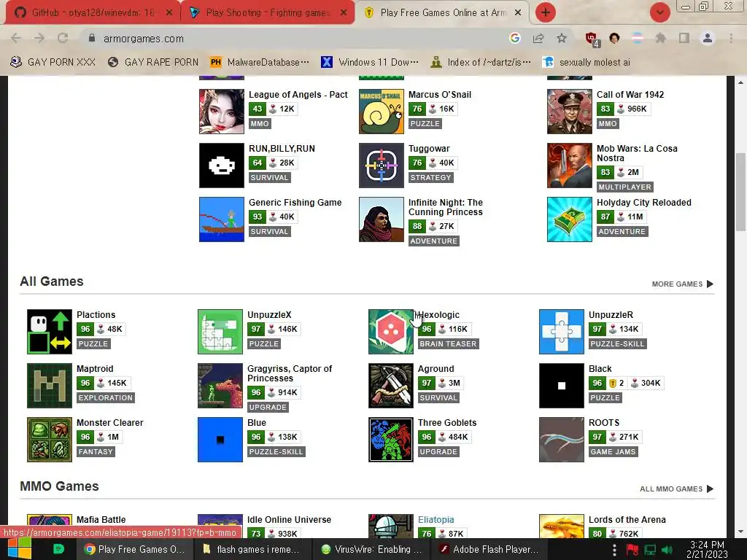Open Mob Wars: La Cosa Nostra title
Viewport: 747px width, 560px height.
(x=637, y=153)
